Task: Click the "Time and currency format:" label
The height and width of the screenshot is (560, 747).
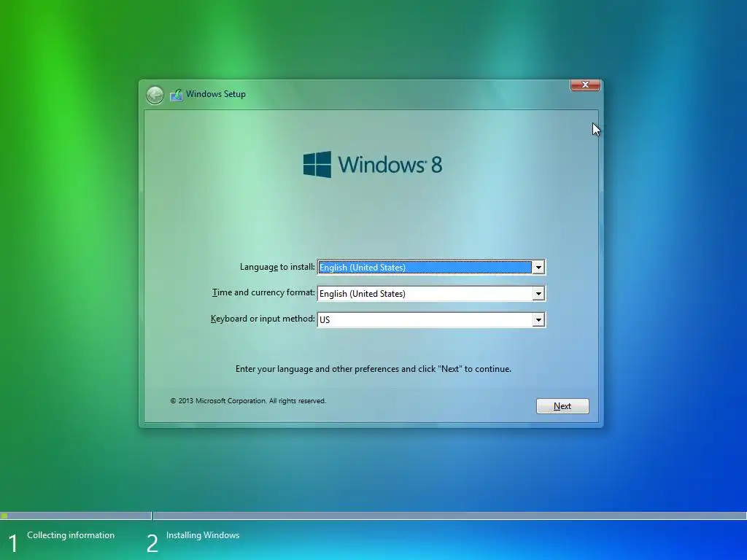Action: [x=263, y=293]
